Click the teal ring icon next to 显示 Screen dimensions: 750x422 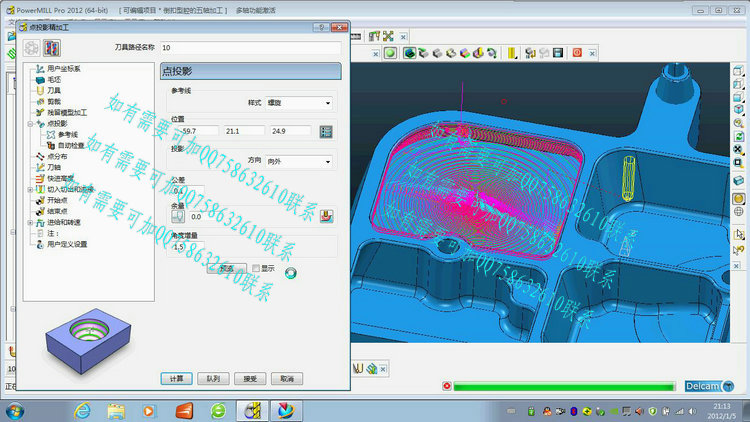[x=290, y=273]
